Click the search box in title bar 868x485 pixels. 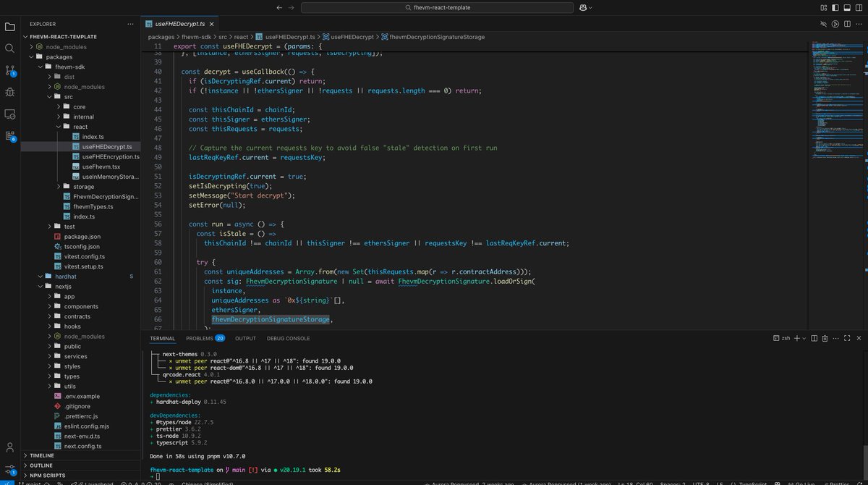pyautogui.click(x=433, y=7)
